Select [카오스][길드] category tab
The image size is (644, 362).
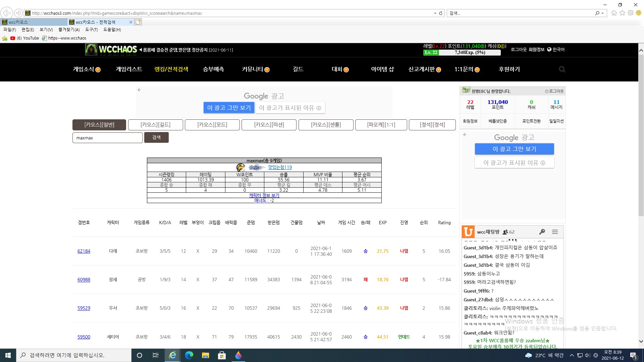click(156, 125)
